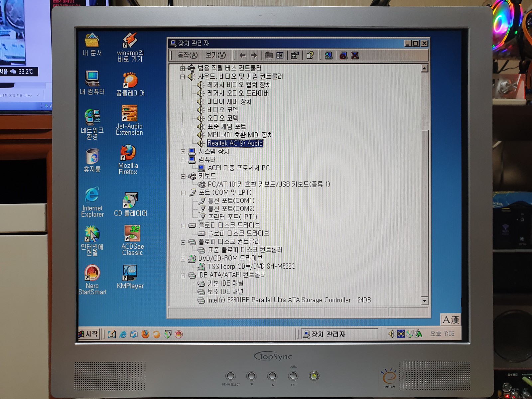
Task: Click the Disable device toolbar icon
Action: click(x=343, y=56)
